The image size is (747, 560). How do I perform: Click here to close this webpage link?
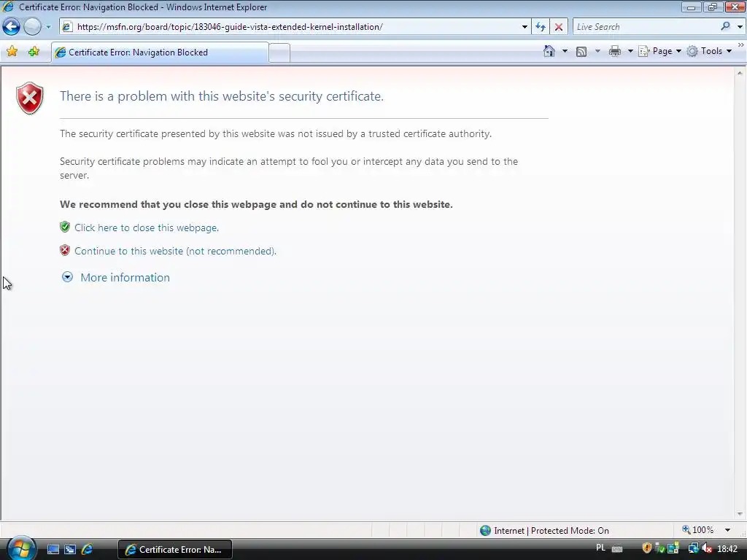[147, 227]
